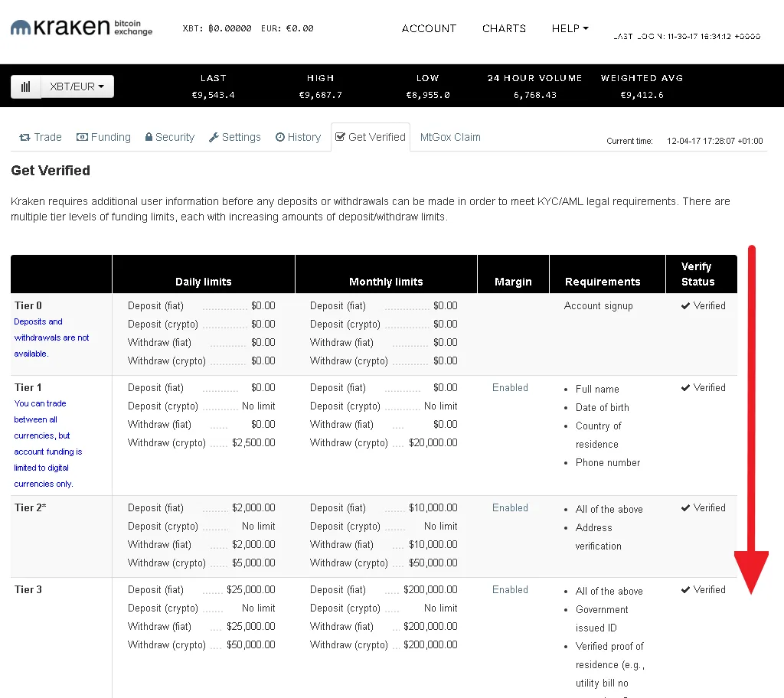The image size is (784, 698).
Task: Open the HELP dropdown menu
Action: tap(570, 28)
